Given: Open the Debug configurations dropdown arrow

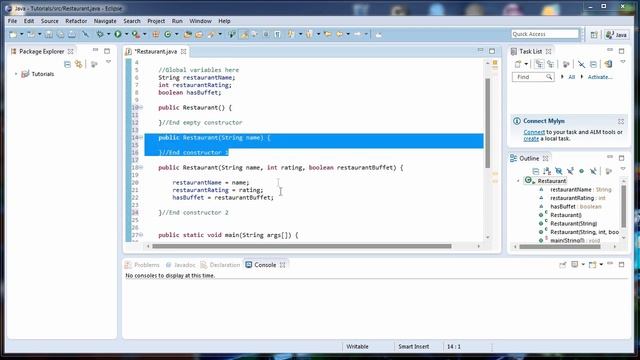Looking at the screenshot, I should [x=108, y=35].
